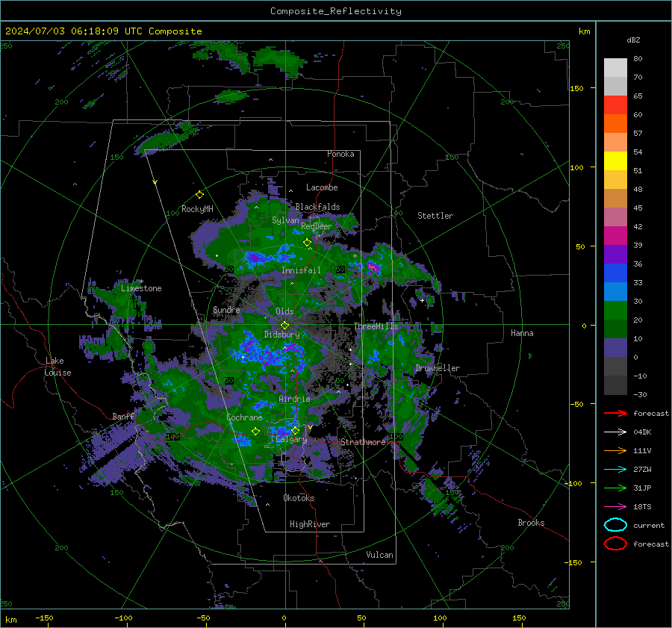This screenshot has height=628, width=672.
Task: Click the 18TS legend label
Action: tap(642, 507)
